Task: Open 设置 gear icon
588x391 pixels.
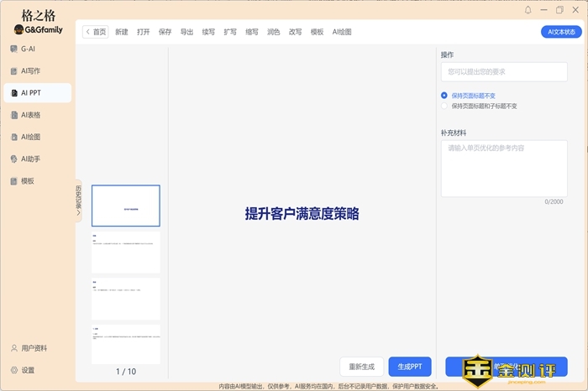Action: coord(13,370)
